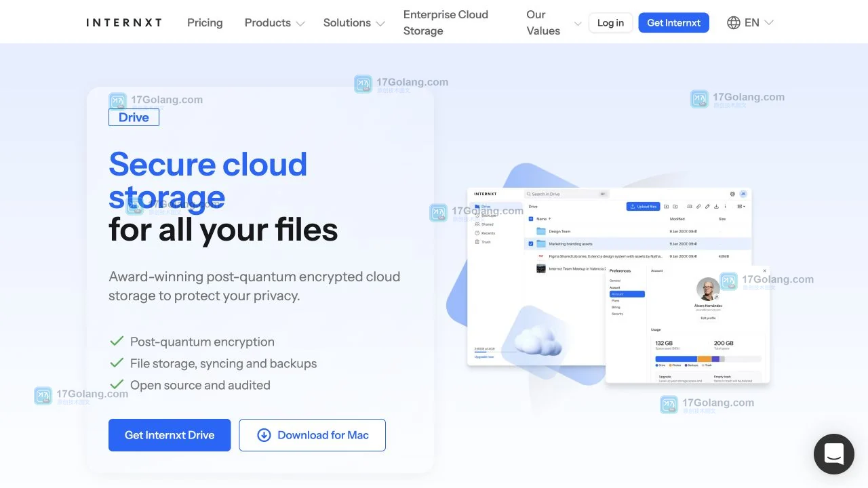
Task: Click the JA user avatar
Action: coord(743,194)
